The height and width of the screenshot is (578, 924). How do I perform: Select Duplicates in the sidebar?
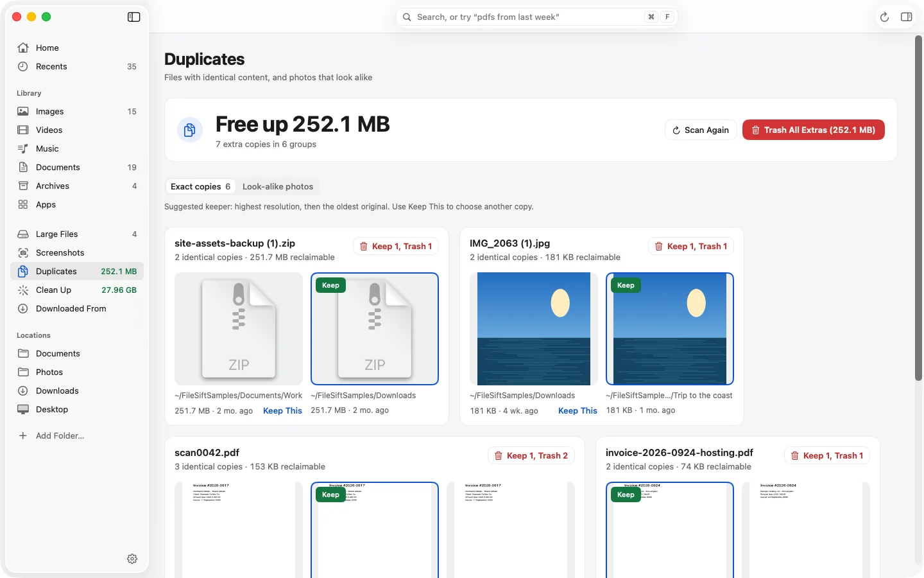[x=77, y=271]
